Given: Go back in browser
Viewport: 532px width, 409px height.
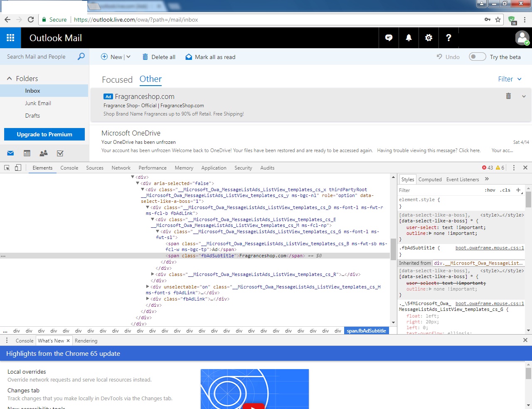Looking at the screenshot, I should click(7, 20).
